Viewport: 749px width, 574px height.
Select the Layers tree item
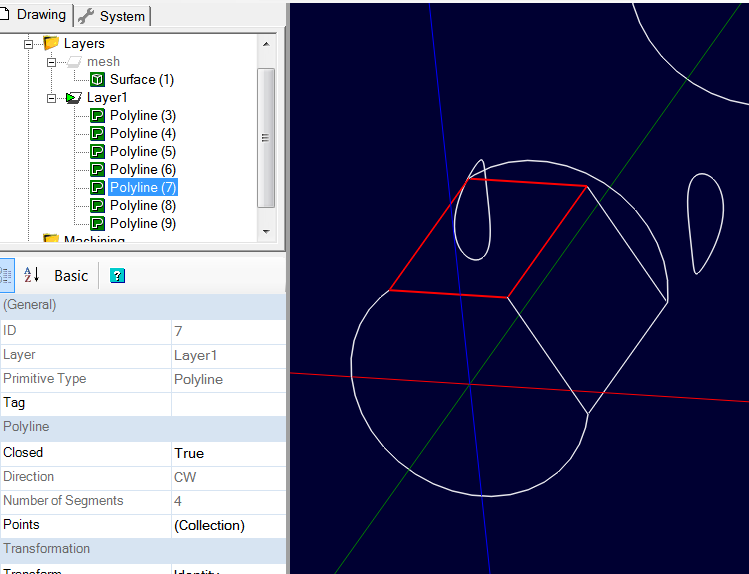point(84,43)
